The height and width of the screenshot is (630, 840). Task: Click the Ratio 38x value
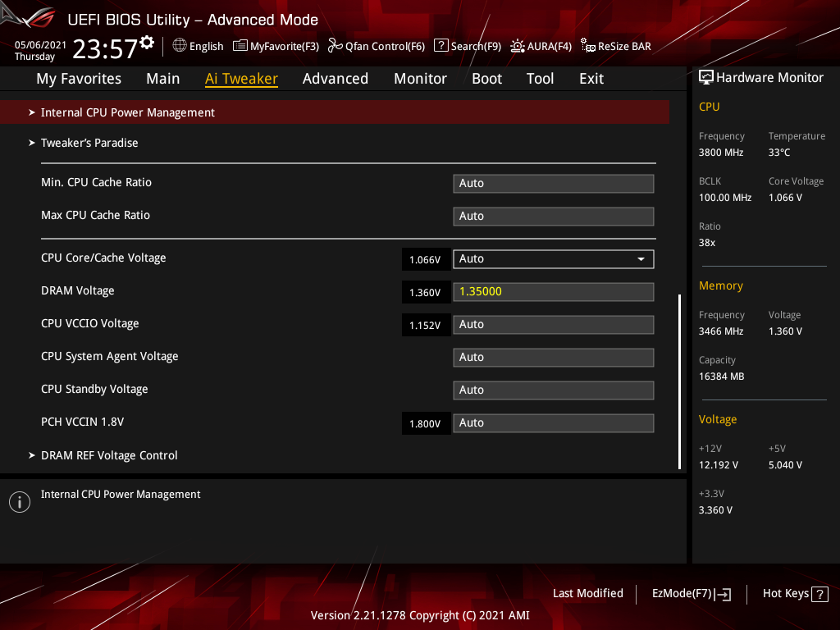[x=707, y=243]
